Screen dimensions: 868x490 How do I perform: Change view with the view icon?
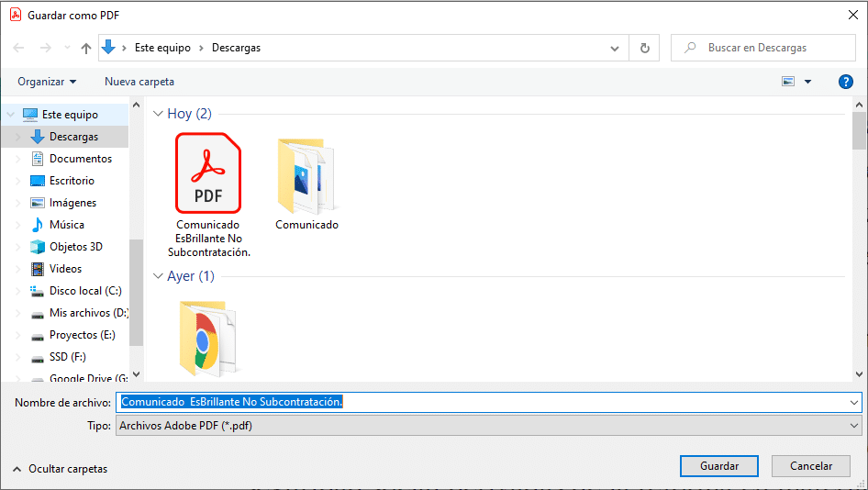click(x=788, y=82)
